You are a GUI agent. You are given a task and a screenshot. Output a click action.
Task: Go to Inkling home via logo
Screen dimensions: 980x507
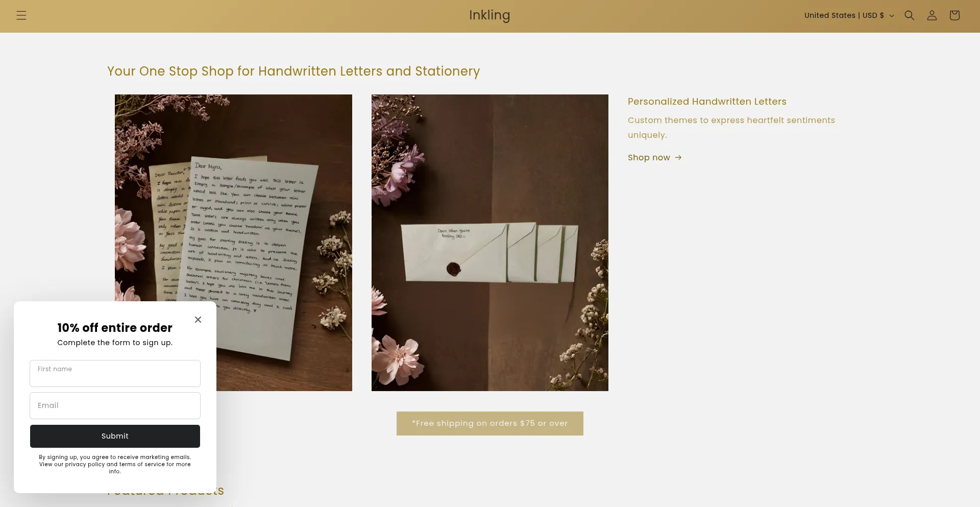(x=489, y=15)
